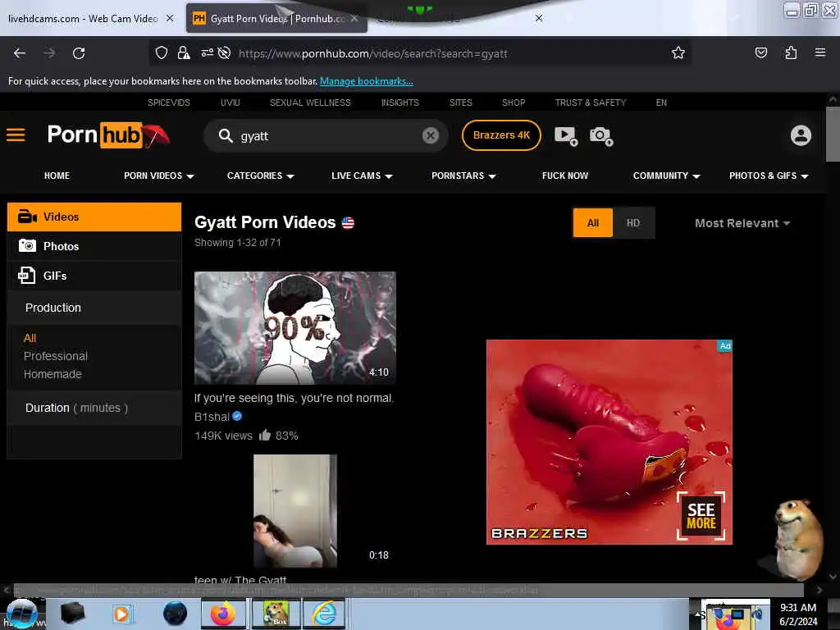Open the Save to Pocket icon

760,52
